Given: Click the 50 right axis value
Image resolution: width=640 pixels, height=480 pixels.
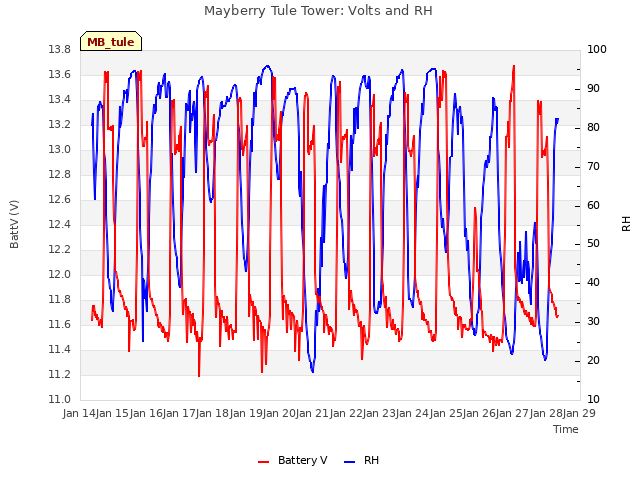Looking at the screenshot, I should coord(593,244).
